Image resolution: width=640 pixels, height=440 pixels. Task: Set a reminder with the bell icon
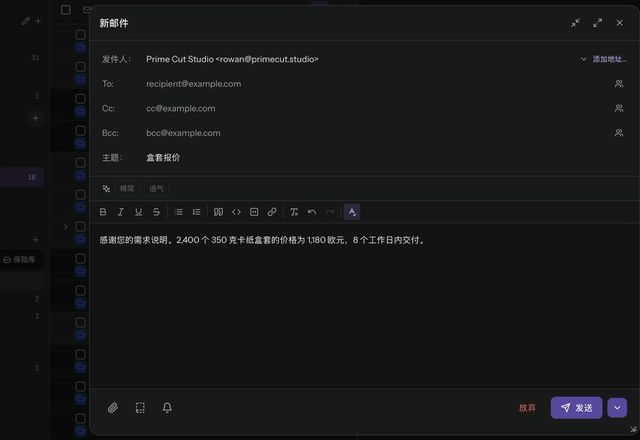(167, 408)
